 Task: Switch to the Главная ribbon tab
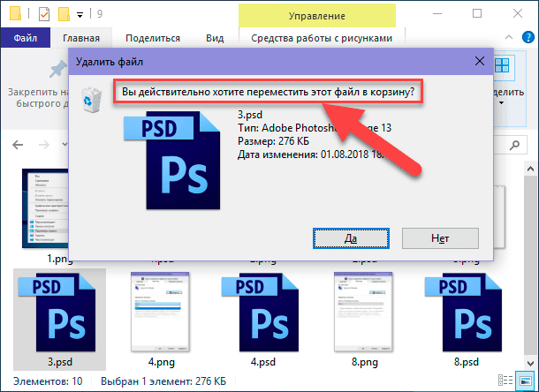[x=81, y=38]
